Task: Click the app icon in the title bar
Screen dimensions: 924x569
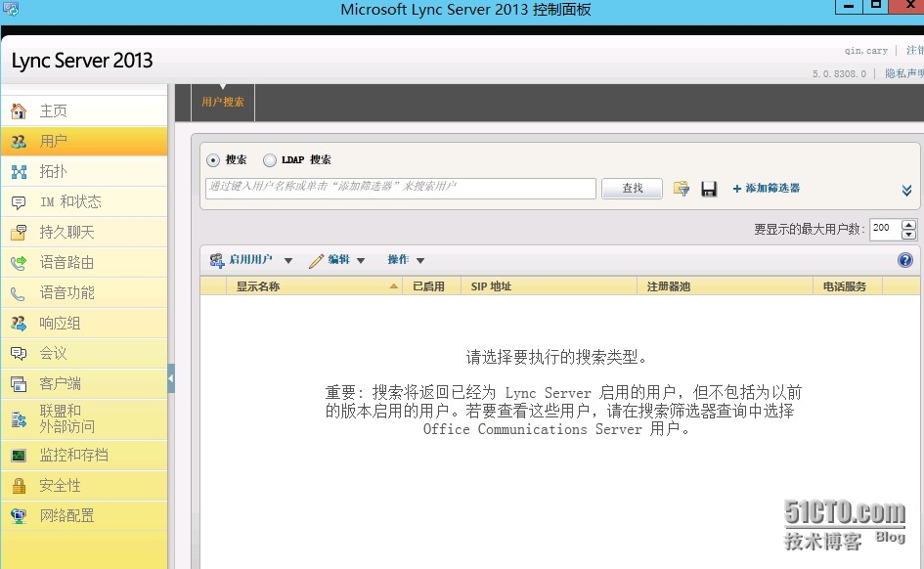Action: coord(11,9)
